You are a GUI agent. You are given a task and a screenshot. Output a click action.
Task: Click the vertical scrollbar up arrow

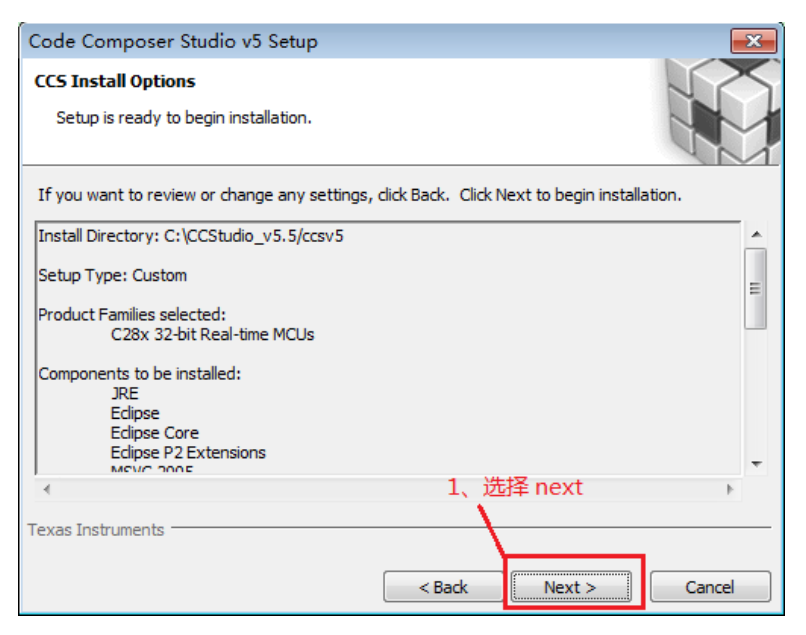[x=756, y=234]
